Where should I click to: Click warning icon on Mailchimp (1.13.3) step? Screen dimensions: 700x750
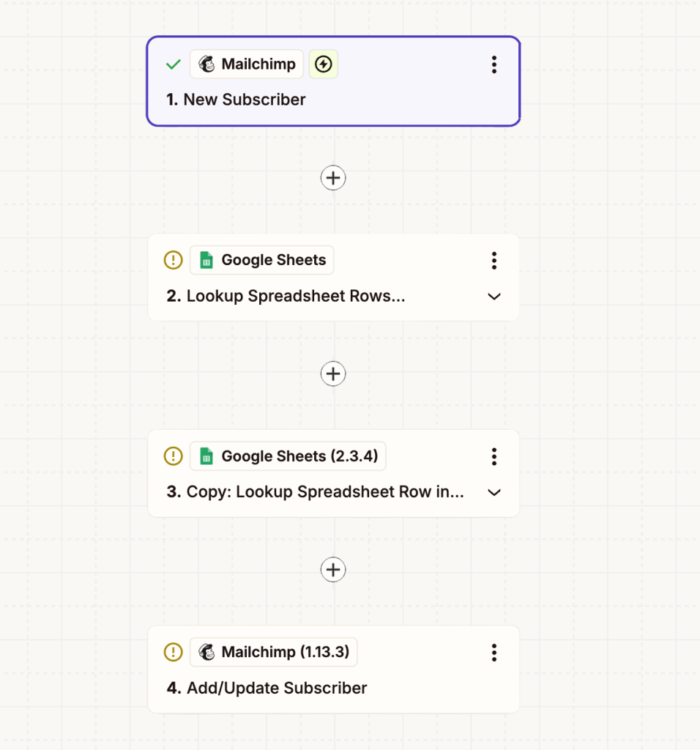[173, 652]
